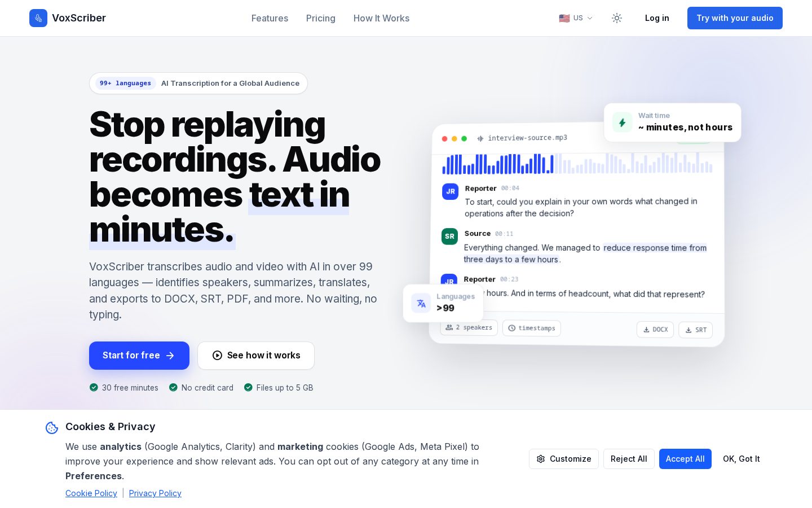Click the highlighted text 'reduce response time from'
The image size is (812, 508).
655,248
